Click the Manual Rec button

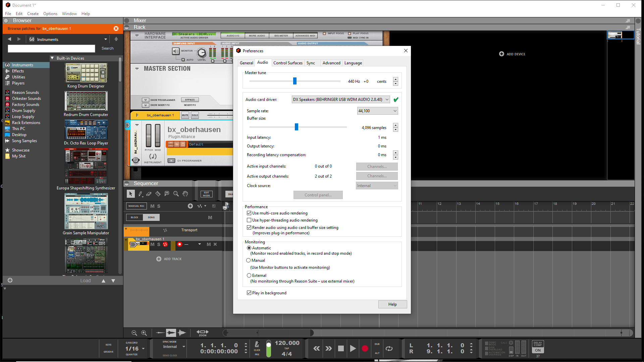(x=136, y=206)
